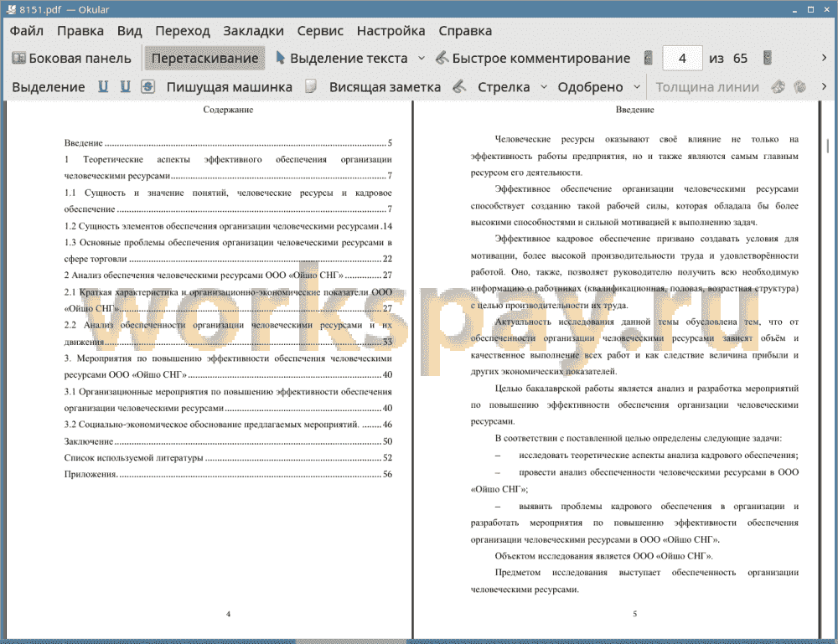Click the Содержание heading on page 4

228,110
